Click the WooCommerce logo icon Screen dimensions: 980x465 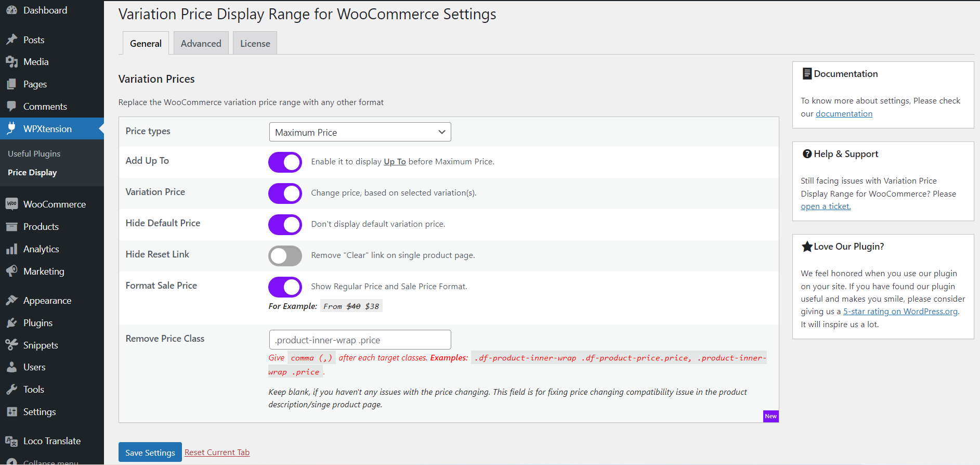(x=11, y=204)
